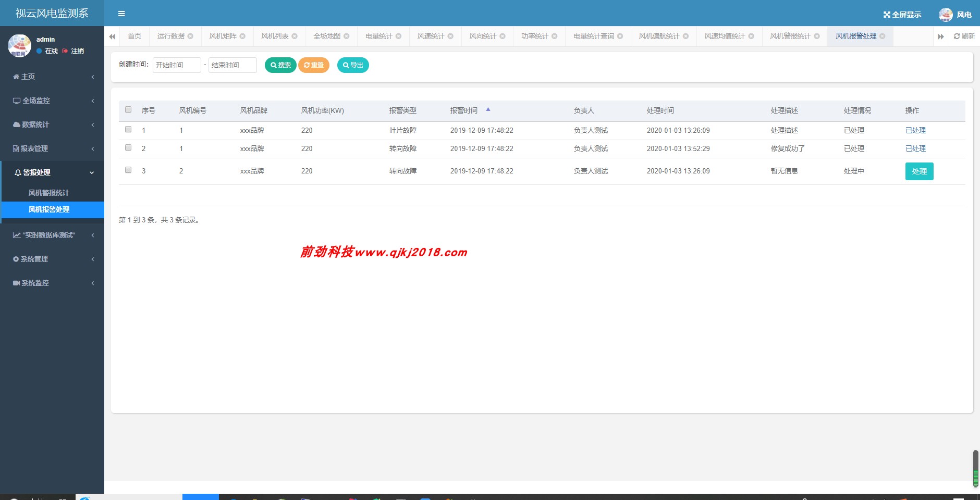Screen dimensions: 980x500
Task: Select 风机警报统计 in the sidebar
Action: (x=48, y=192)
